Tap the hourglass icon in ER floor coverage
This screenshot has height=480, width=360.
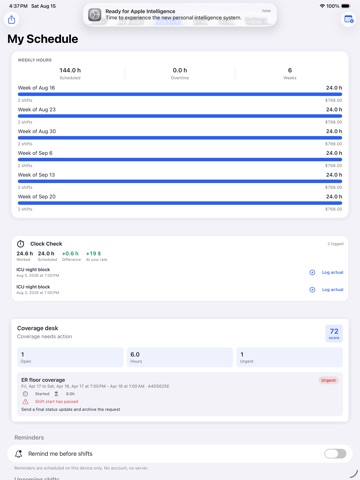point(56,394)
